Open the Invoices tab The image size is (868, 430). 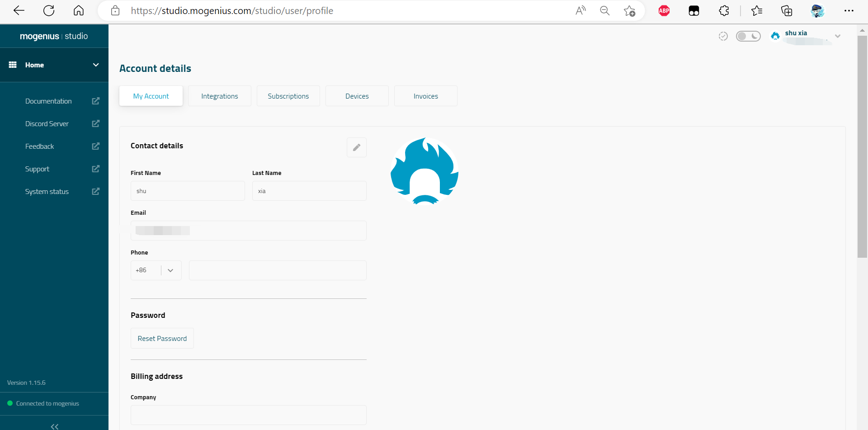(x=426, y=96)
